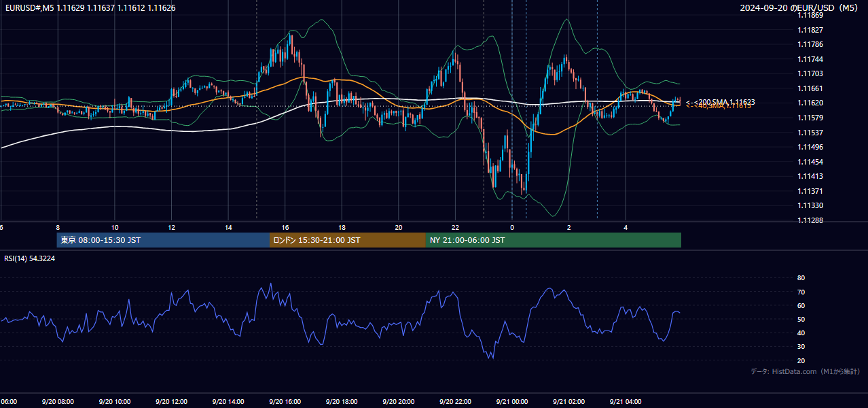Click single-digit hour label 2 under price chart
The image size is (868, 408).
click(x=569, y=227)
